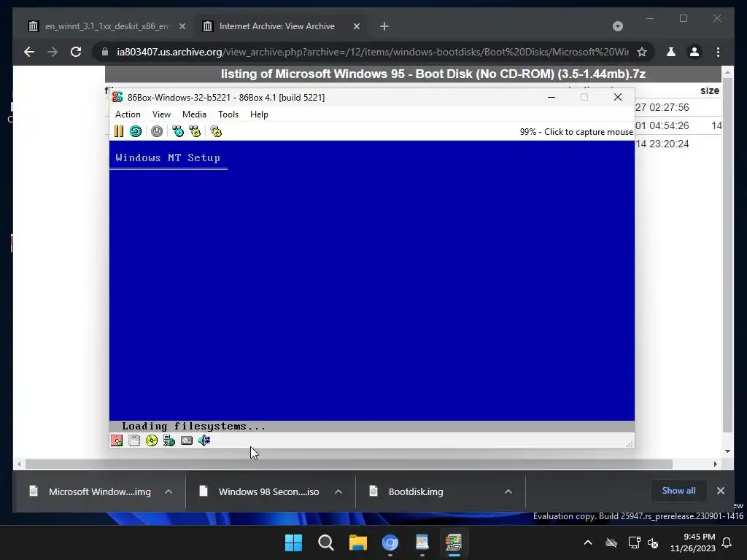Click the CD-ROM drive status icon
This screenshot has height=560, width=747.
point(152,440)
